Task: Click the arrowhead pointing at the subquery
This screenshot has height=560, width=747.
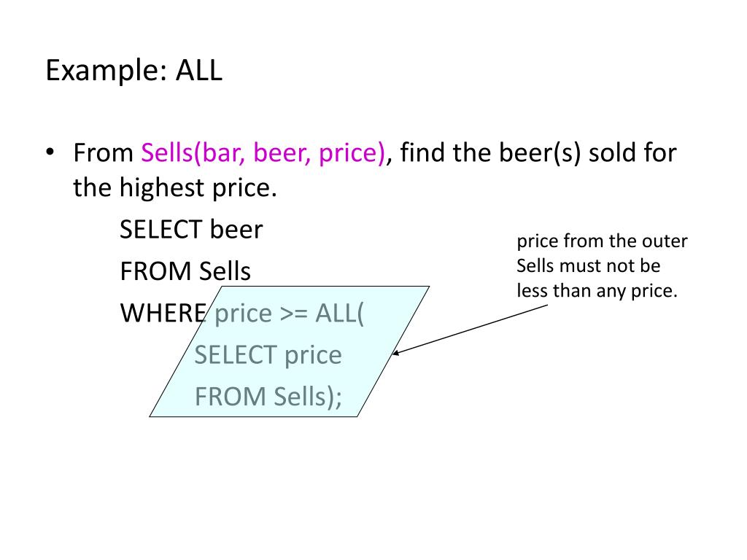Action: (395, 353)
